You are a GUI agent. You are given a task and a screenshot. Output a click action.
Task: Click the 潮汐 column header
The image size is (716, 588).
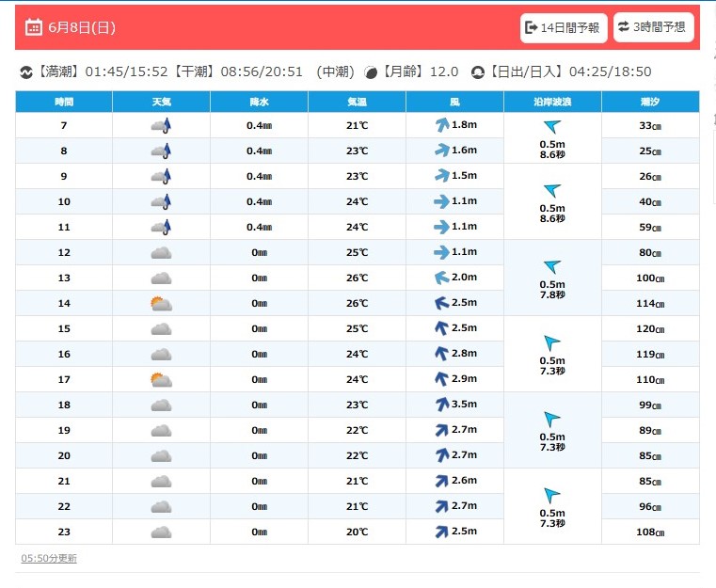tap(650, 102)
